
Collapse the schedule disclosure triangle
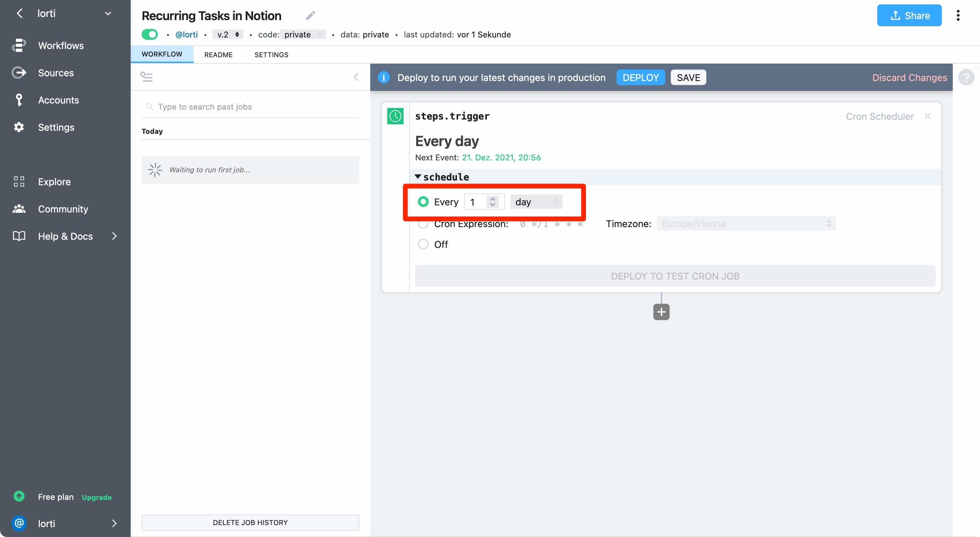[x=417, y=177]
